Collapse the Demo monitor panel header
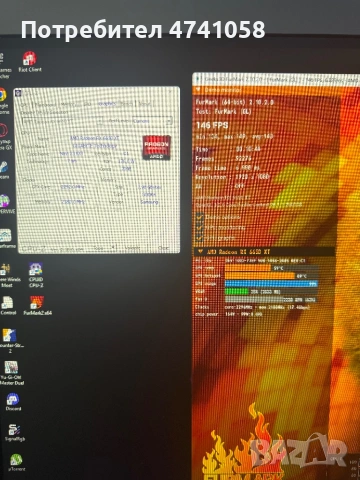 point(198,90)
